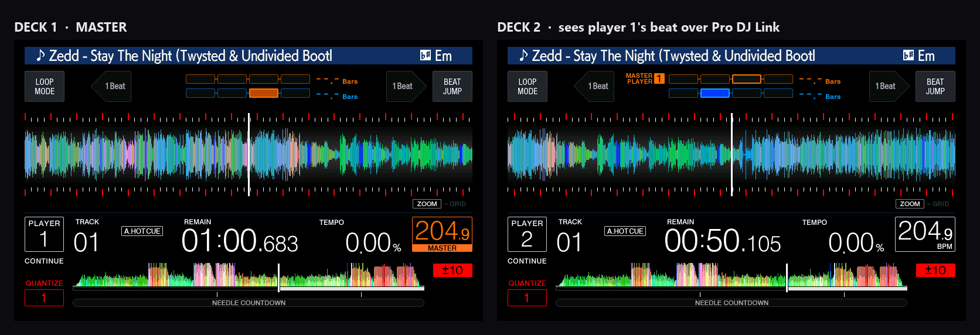The image size is (980, 335).
Task: Click the track number 01 on Deck 1
Action: pos(86,242)
